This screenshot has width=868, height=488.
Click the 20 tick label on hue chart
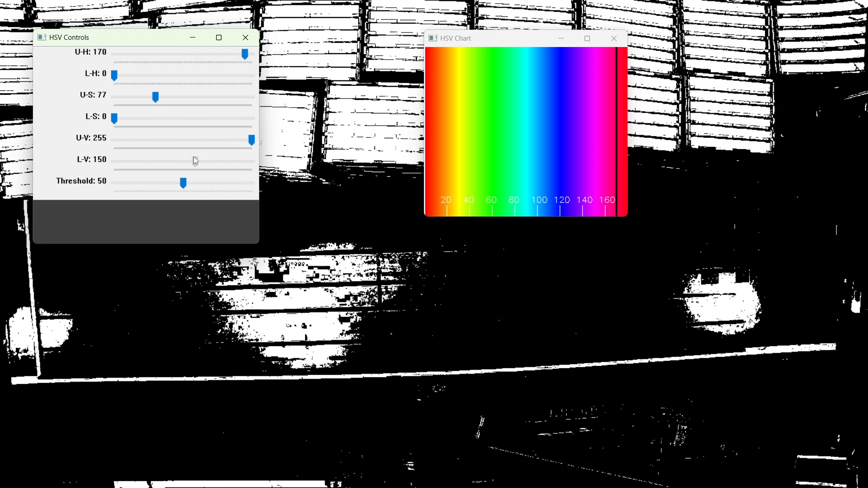click(446, 200)
